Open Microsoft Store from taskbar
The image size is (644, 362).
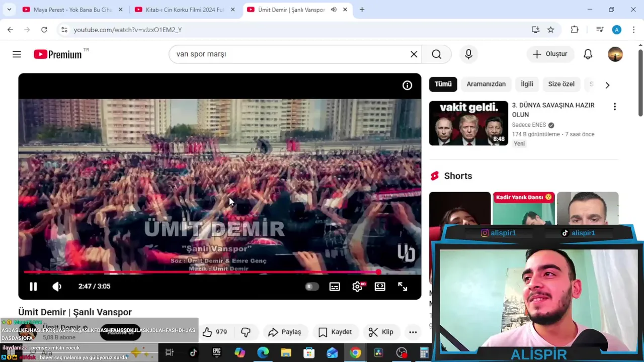click(309, 353)
